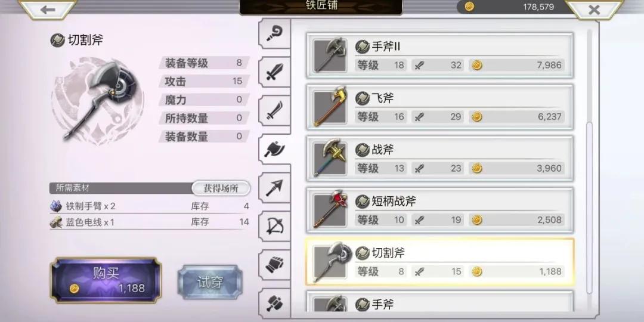Select the axe weapon category tab
Screen dimensions: 644x322
274,150
